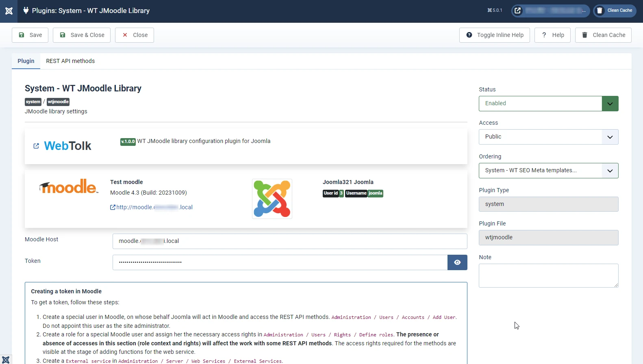This screenshot has height=364, width=643.
Task: Click the Moodle Host input field
Action: tap(290, 241)
